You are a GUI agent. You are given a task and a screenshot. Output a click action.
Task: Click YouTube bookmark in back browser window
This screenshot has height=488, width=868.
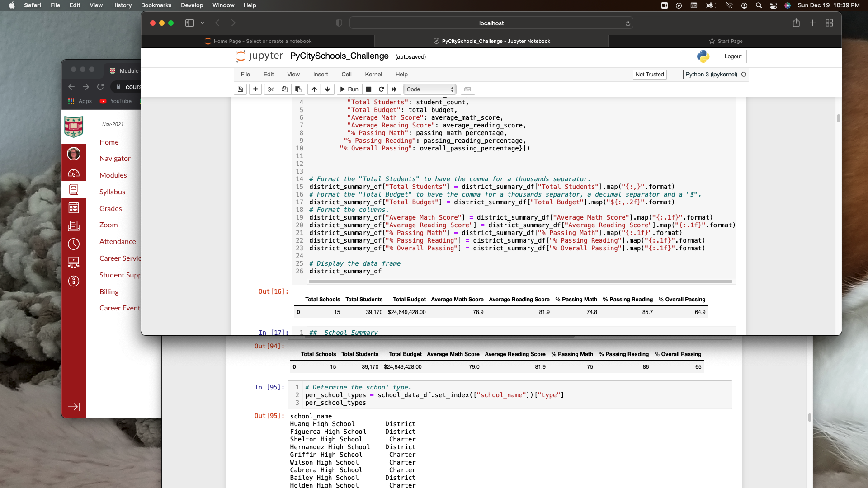point(116,101)
